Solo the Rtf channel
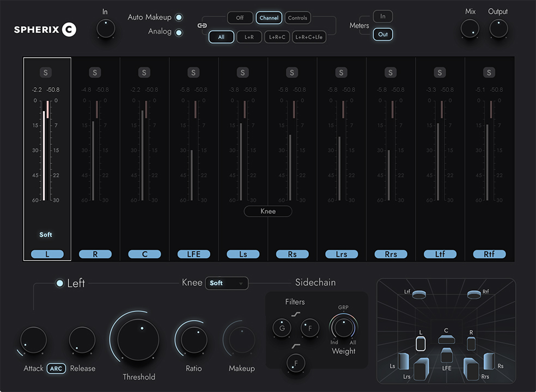Viewport: 536px width, 392px height. [489, 72]
